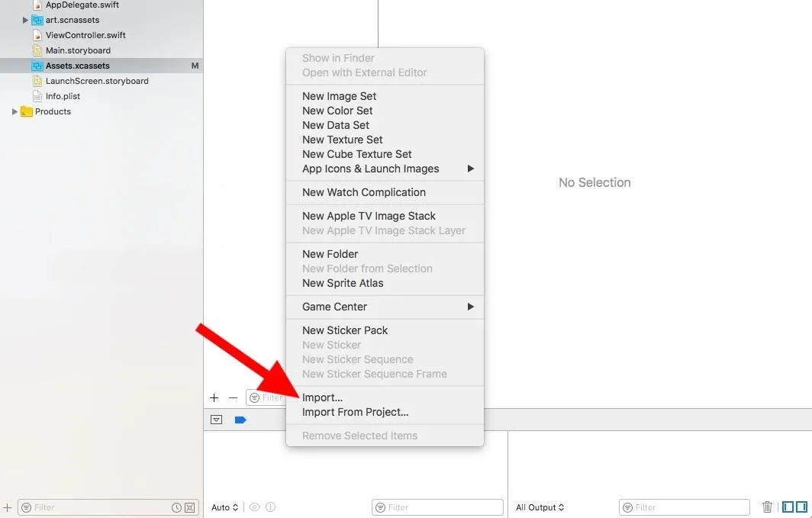Click the Quick Look eye icon in the variables view
This screenshot has height=518, width=812.
click(254, 507)
